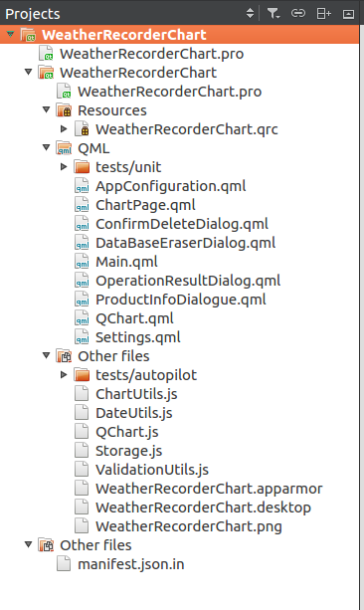The image size is (364, 610).
Task: Click the ChartUtils.js document icon
Action: (82, 394)
